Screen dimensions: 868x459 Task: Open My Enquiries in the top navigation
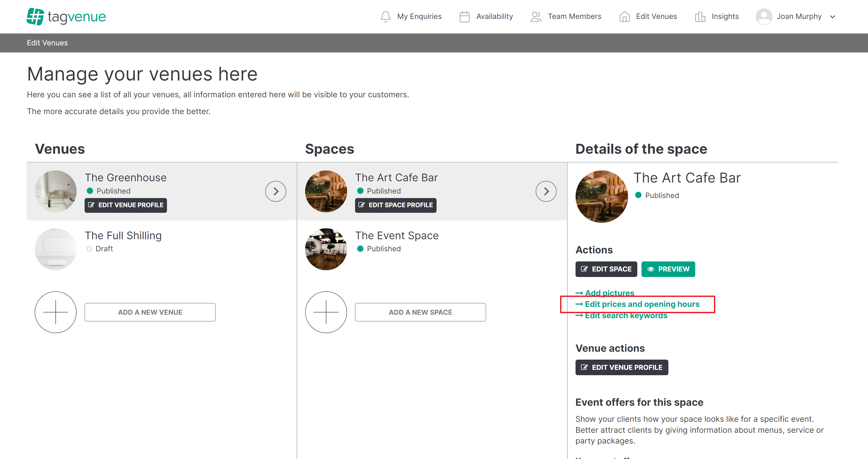click(419, 17)
